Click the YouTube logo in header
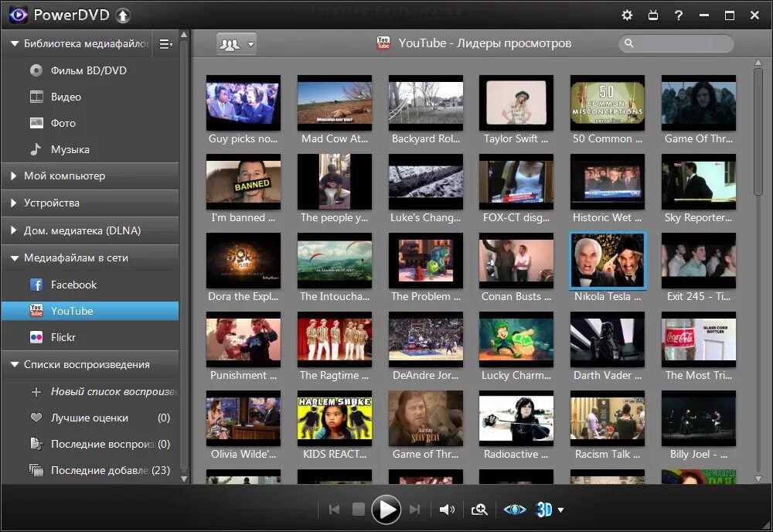This screenshot has width=773, height=532. pos(383,43)
